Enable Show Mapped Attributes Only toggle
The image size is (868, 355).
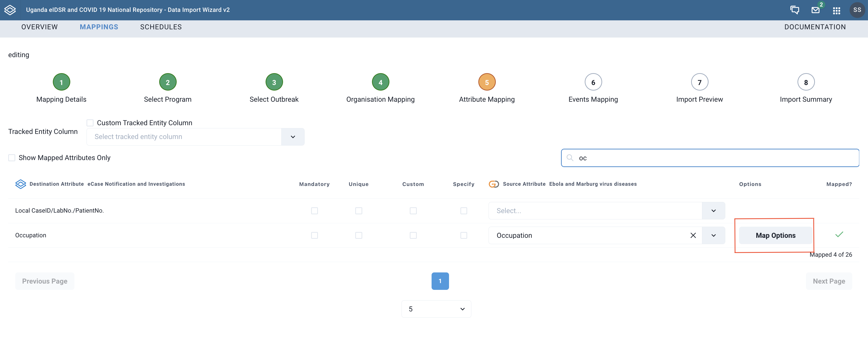12,158
